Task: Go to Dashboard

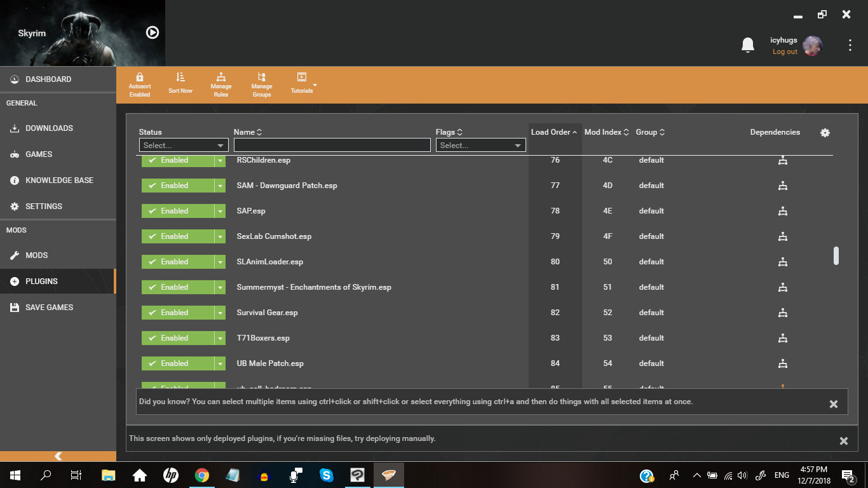Action: point(58,79)
